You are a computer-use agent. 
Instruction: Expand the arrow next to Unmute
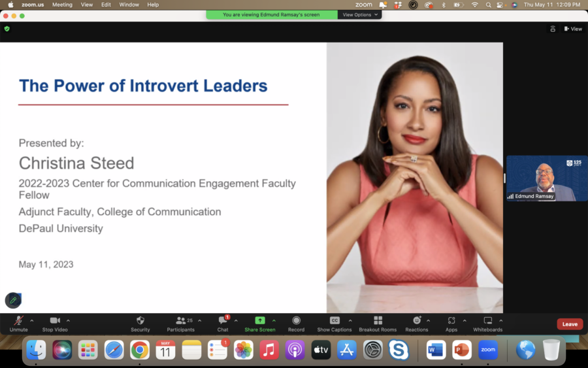tap(32, 320)
